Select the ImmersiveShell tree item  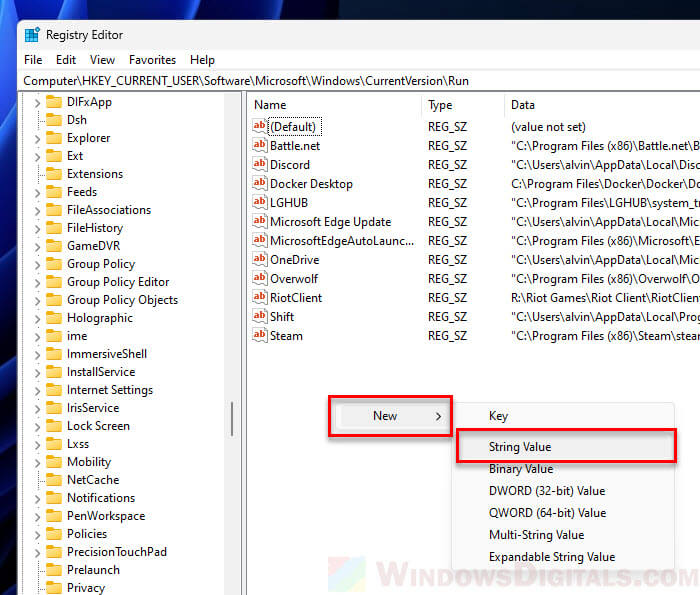107,354
